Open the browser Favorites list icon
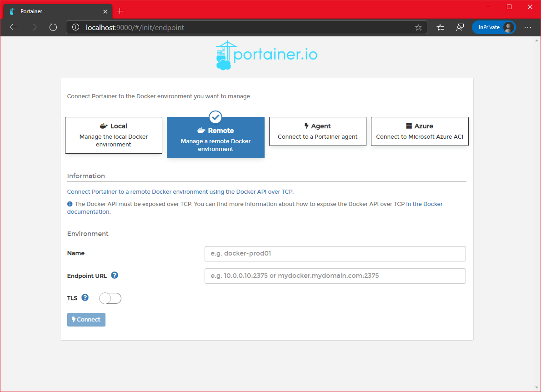Image resolution: width=541 pixels, height=392 pixels. click(440, 27)
